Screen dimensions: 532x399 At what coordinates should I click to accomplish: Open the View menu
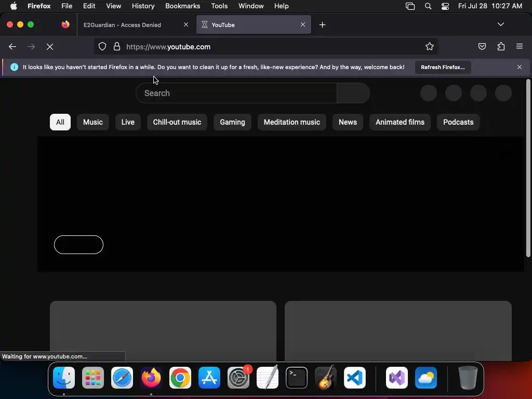[x=113, y=6]
